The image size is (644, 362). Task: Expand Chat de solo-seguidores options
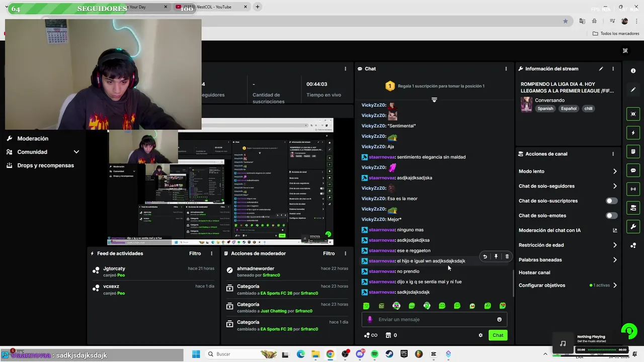[615, 186]
